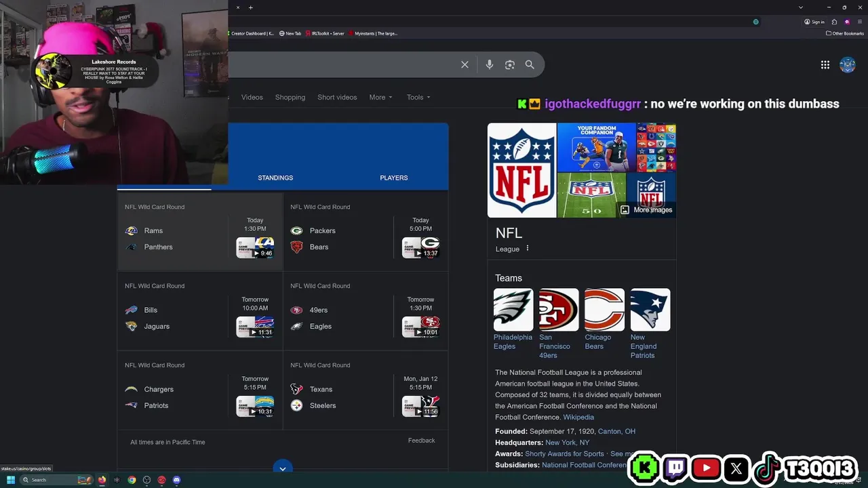Play the Rams vs Panthers preview video
Viewport: 868px width, 488px height.
coord(255,247)
